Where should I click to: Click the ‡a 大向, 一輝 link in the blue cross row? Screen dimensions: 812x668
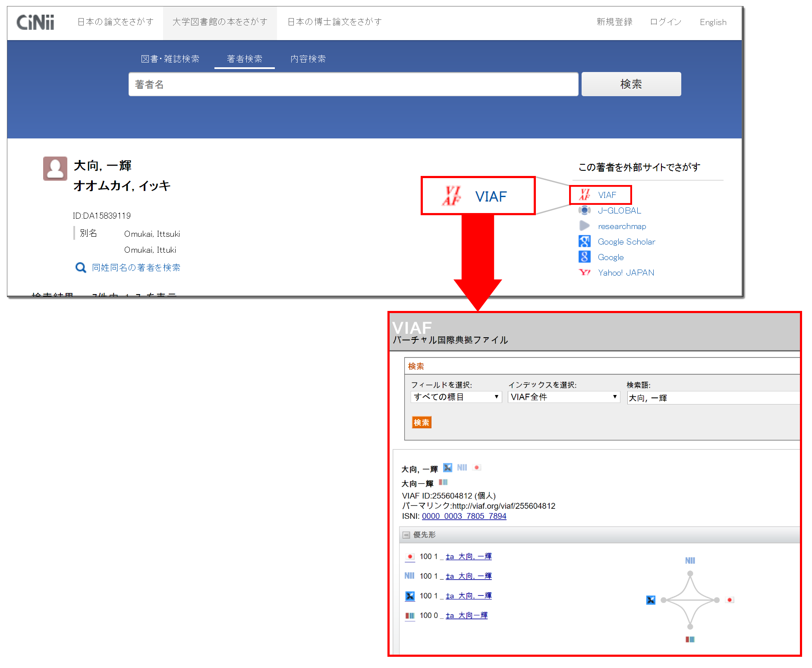pyautogui.click(x=469, y=596)
